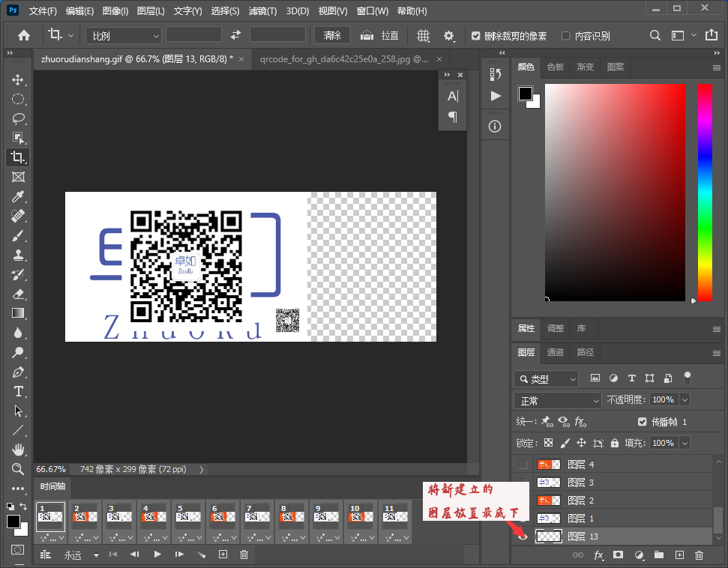Open the 滤镜(T) menu
Image resolution: width=728 pixels, height=568 pixels.
click(262, 11)
